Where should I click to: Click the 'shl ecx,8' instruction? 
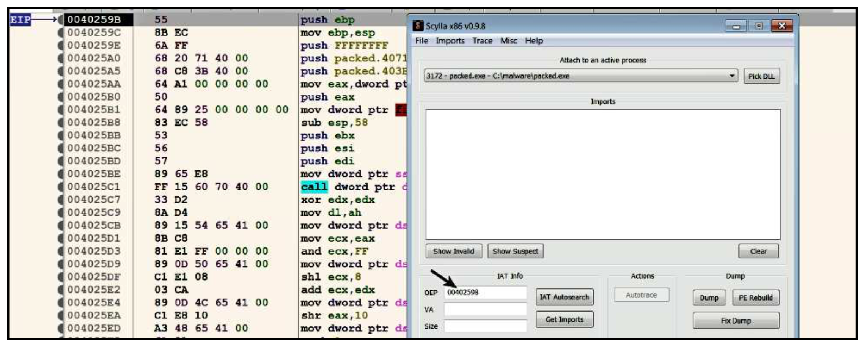331,277
